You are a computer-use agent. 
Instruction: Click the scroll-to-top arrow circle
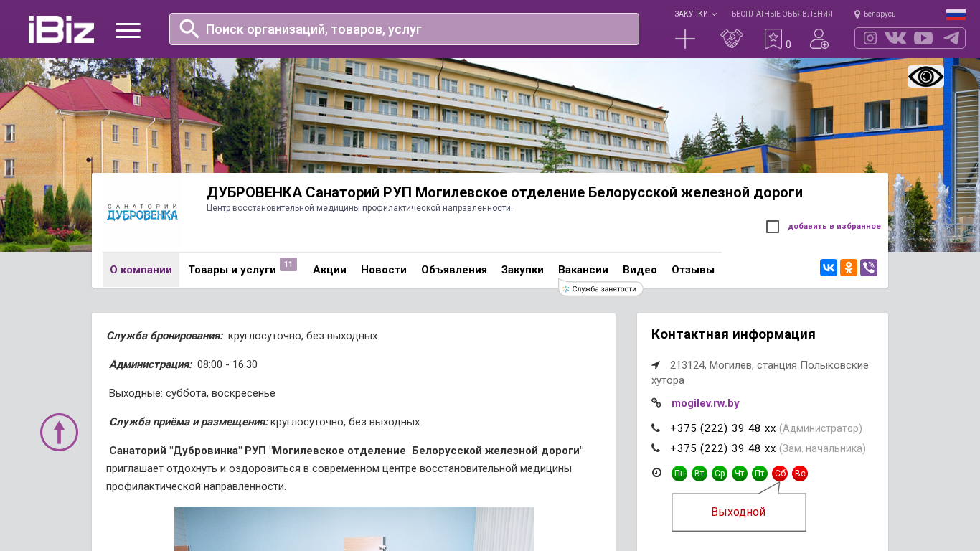click(59, 432)
